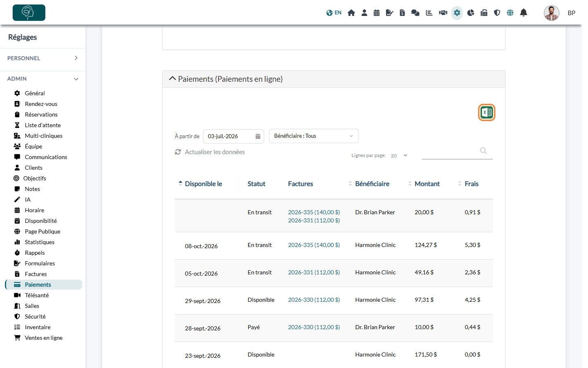The image size is (588, 368).
Task: Collapse the Paiements (Paiements en ligne) panel
Action: click(172, 79)
